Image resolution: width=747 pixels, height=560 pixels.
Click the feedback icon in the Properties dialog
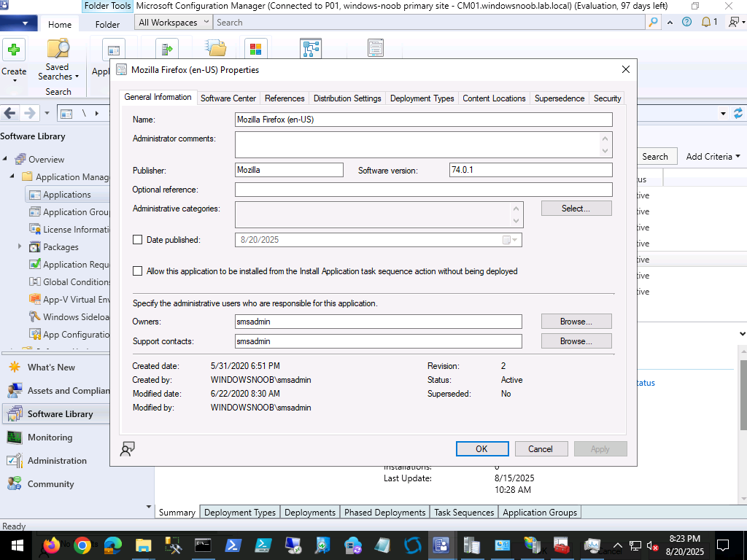coord(127,448)
